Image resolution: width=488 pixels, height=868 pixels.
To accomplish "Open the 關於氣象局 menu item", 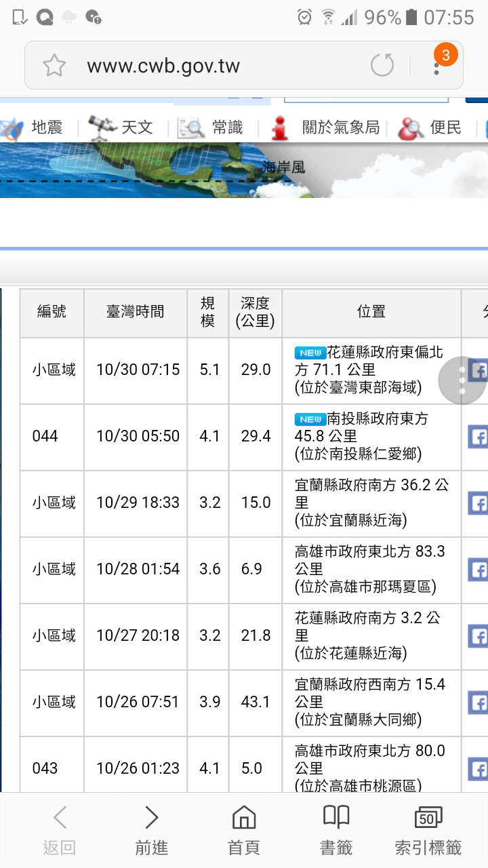I will 341,127.
